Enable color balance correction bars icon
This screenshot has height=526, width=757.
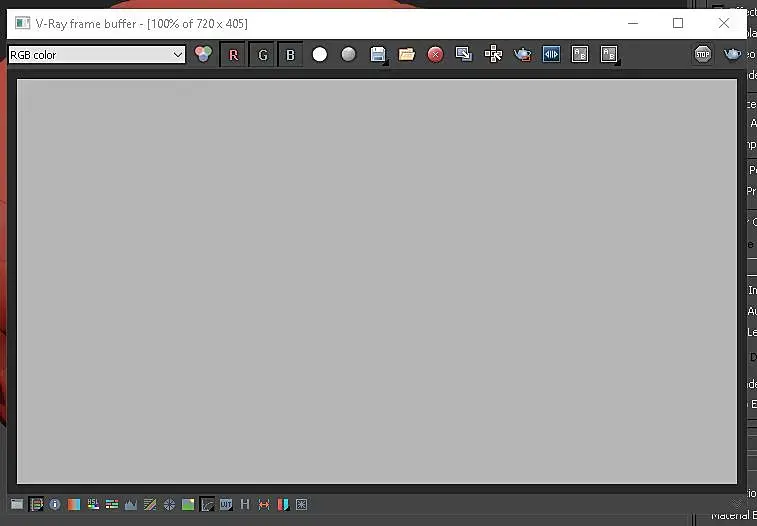point(112,504)
